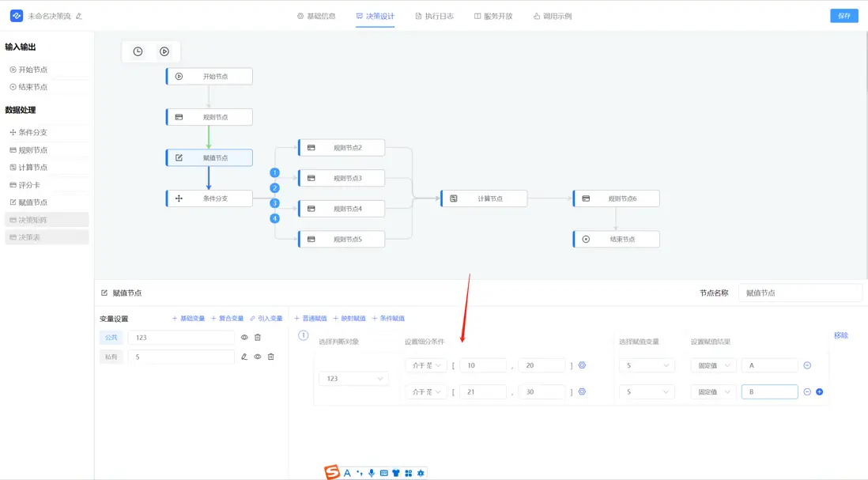The width and height of the screenshot is (868, 480).
Task: Click lower bound field with value 10
Action: point(483,365)
